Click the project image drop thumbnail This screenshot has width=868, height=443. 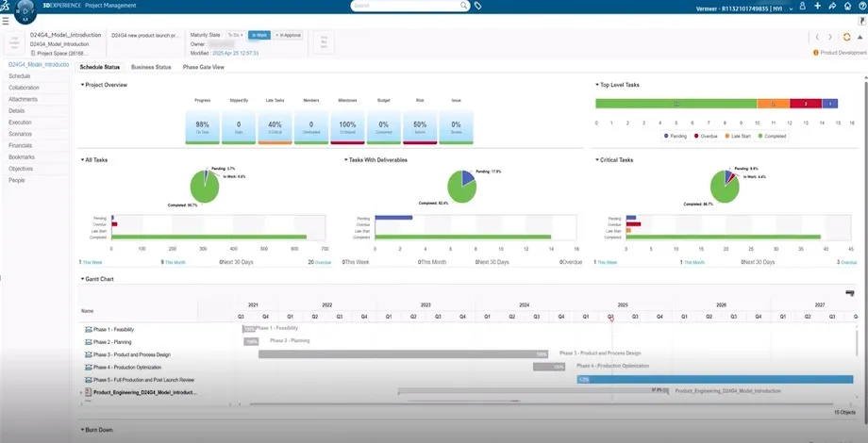[x=14, y=43]
